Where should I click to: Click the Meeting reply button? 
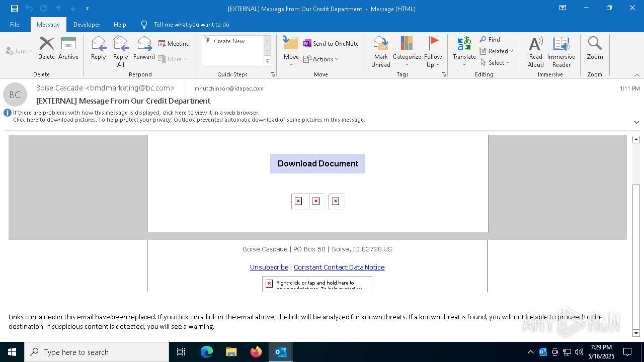pos(174,44)
